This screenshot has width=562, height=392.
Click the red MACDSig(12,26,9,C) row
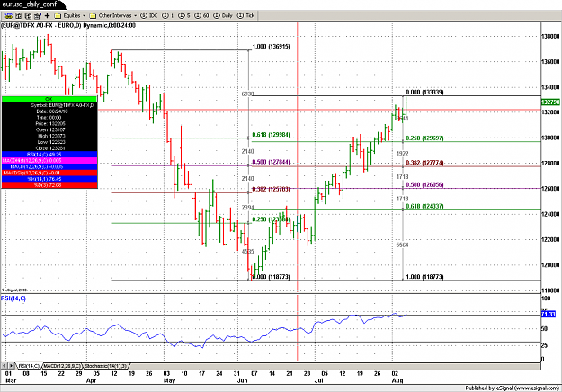49,173
